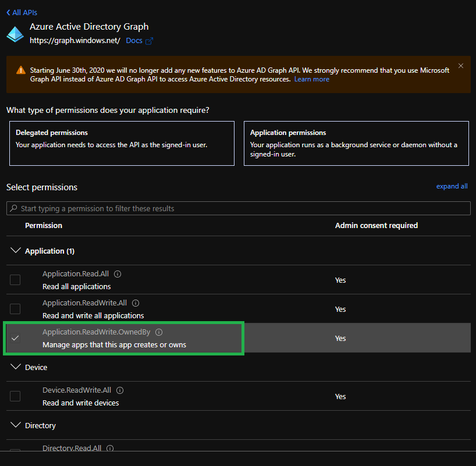Click the Azure Active Directory Graph title
The image size is (476, 466).
tap(89, 27)
